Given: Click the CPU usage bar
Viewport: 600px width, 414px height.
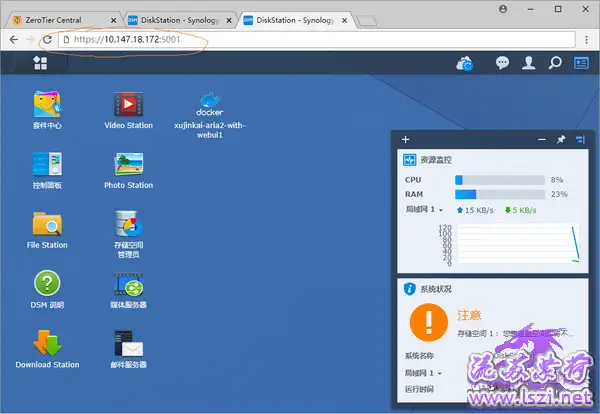Looking at the screenshot, I should [x=500, y=180].
